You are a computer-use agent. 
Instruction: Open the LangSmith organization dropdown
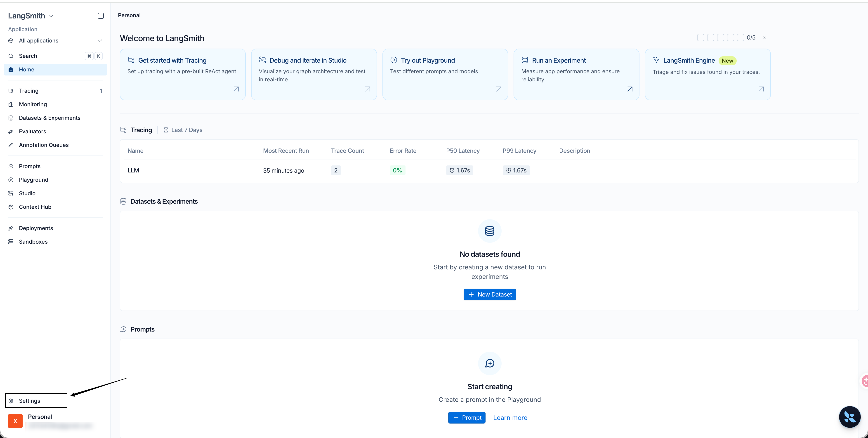(x=31, y=16)
